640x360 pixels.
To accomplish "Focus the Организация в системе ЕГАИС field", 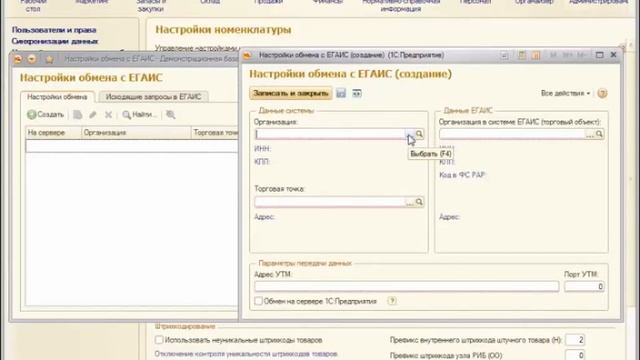I will click(x=512, y=134).
